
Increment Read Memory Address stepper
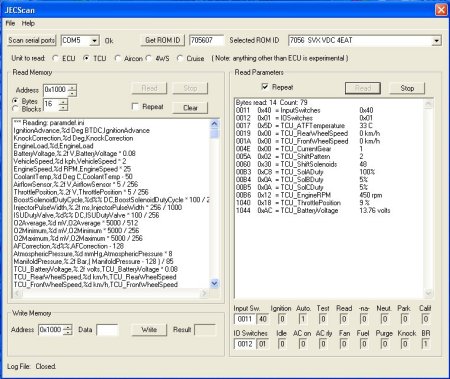(72, 87)
